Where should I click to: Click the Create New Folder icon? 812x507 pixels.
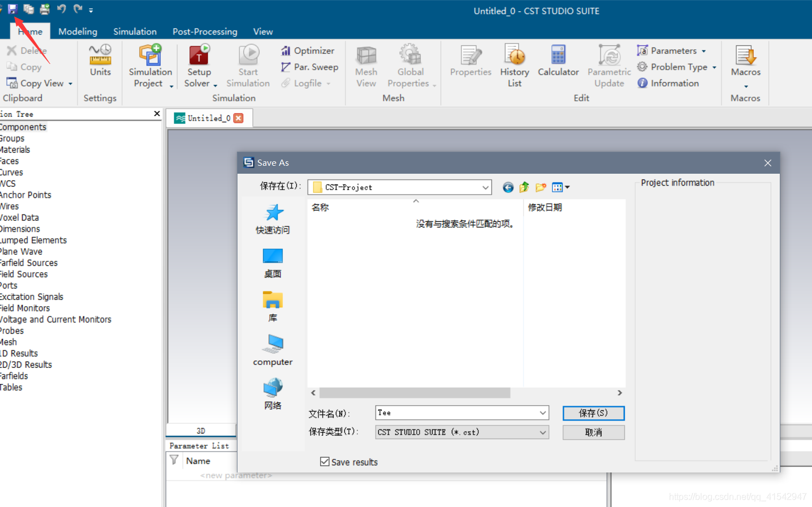tap(541, 187)
